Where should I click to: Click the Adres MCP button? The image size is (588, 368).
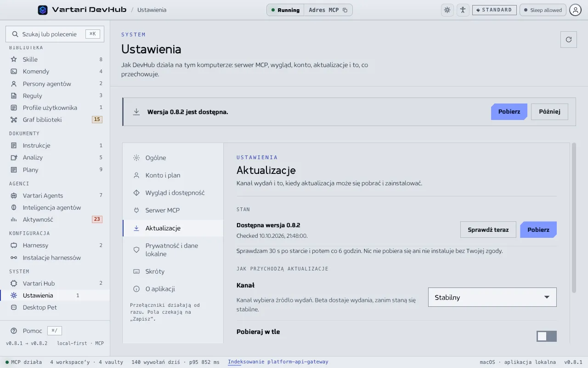[x=328, y=10]
